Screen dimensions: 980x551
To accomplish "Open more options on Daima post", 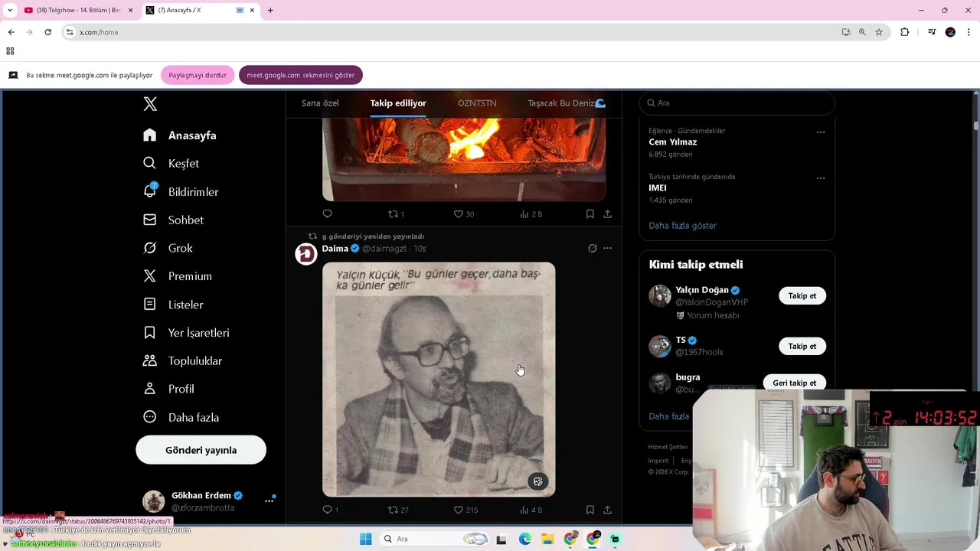I will (607, 248).
